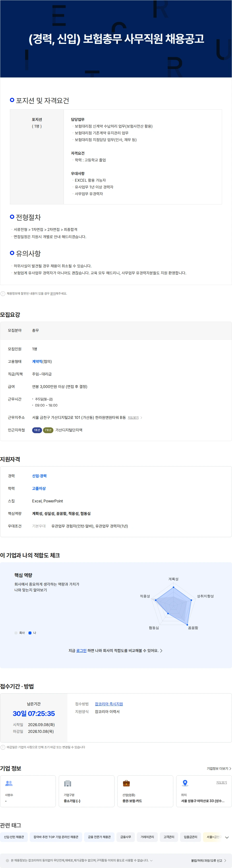Screen dimensions: 232x868
Task: Click the 꼼꼼함 label on the radar chart
Action: [193, 628]
